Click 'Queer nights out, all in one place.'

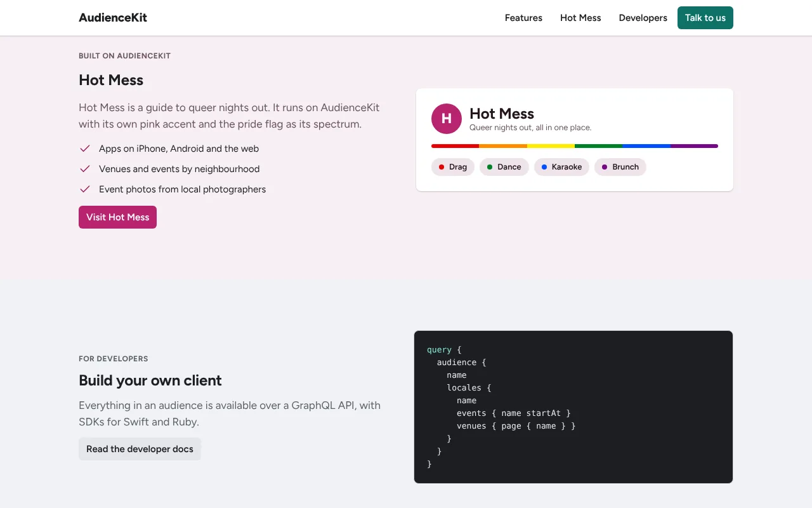point(530,128)
